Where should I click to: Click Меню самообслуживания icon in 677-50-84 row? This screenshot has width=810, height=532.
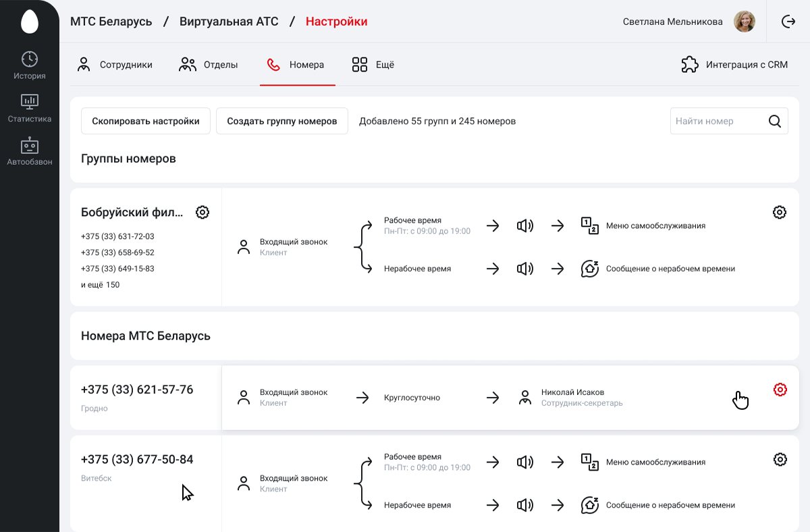[x=590, y=462]
